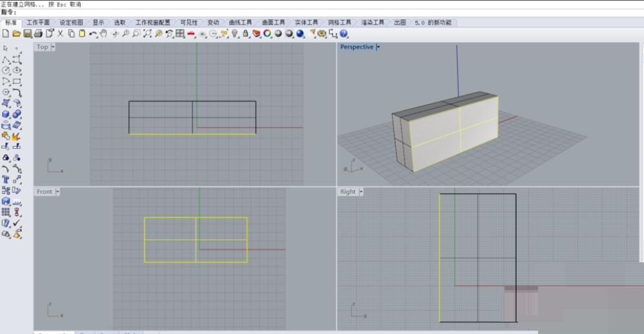Screen dimensions: 644x334
Task: Expand the Top viewport dropdown arrow
Action: click(x=53, y=47)
